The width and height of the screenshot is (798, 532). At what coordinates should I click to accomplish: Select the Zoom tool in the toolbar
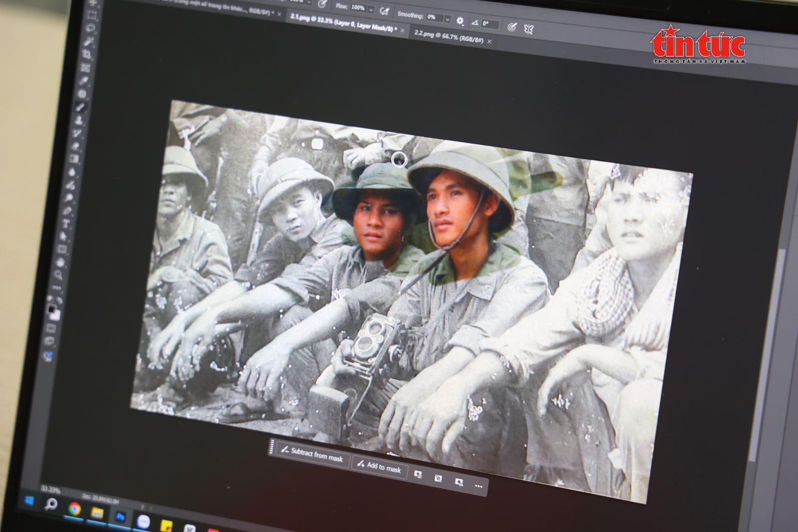[59, 274]
